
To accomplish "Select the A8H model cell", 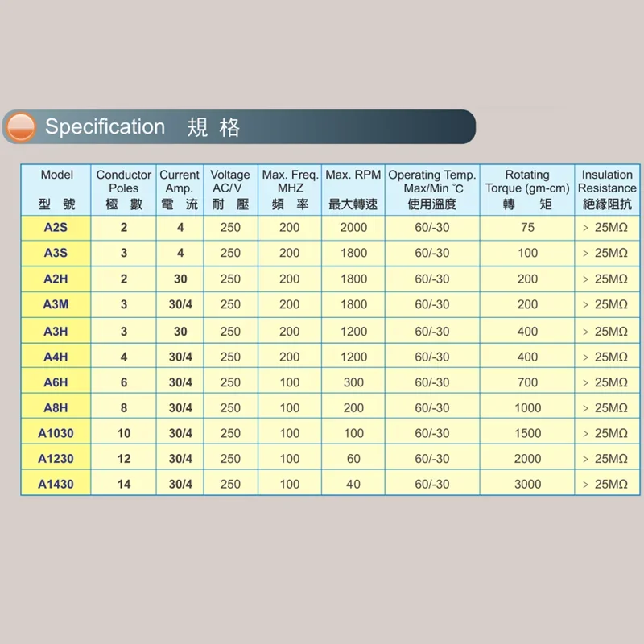I will 56,407.
